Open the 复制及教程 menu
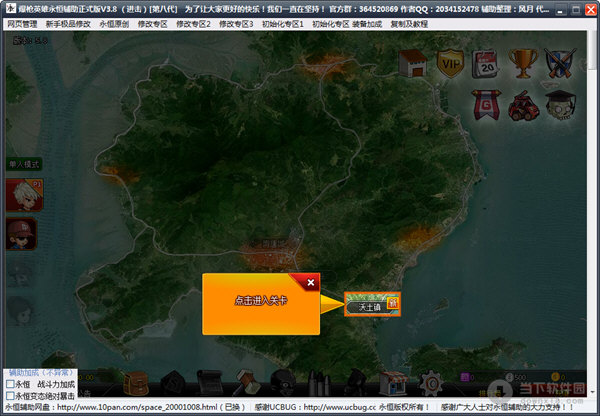Viewport: 600px width, 416px height. (409, 24)
